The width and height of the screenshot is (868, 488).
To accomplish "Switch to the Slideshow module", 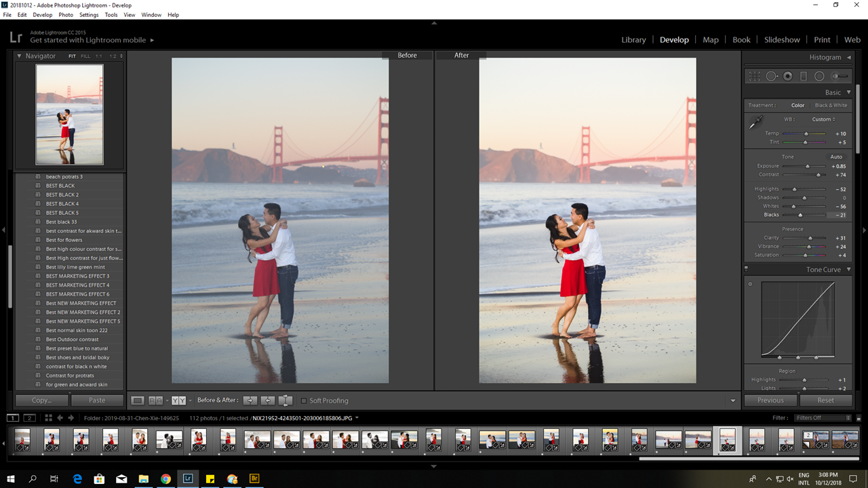I will [x=782, y=40].
